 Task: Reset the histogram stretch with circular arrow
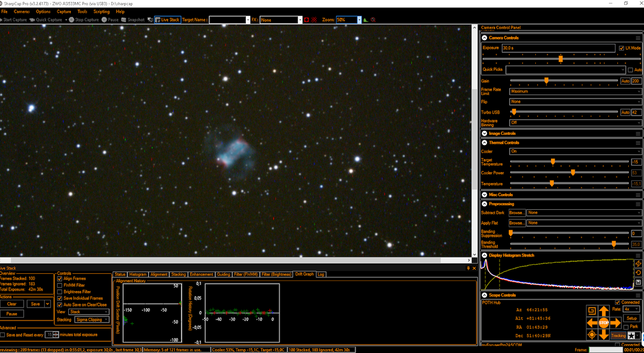click(638, 273)
